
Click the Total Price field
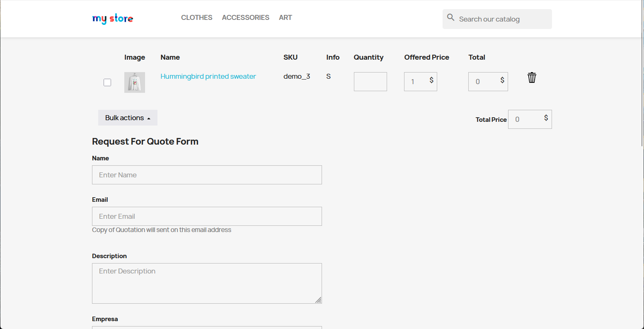click(x=525, y=119)
